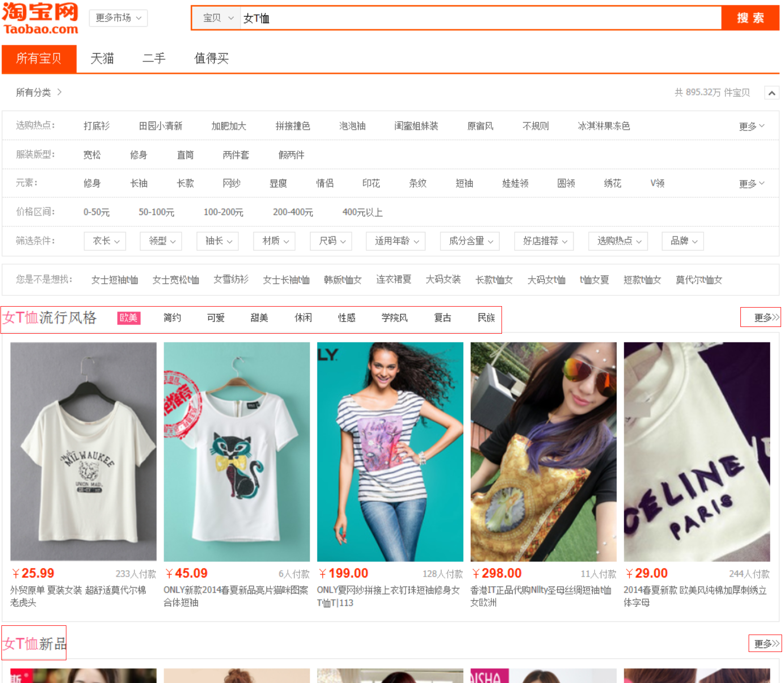This screenshot has width=784, height=683.
Task: Click the Taobao logo
Action: pyautogui.click(x=40, y=18)
